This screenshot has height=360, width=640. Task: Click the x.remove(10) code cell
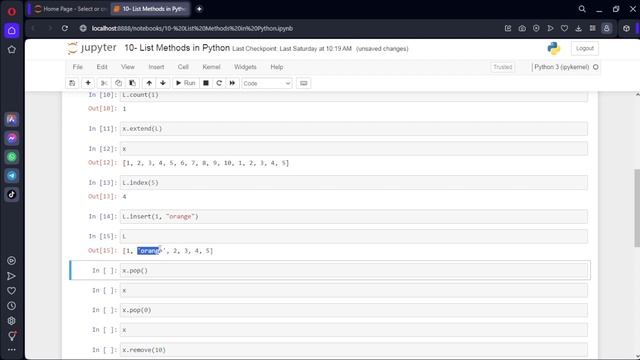pos(353,350)
